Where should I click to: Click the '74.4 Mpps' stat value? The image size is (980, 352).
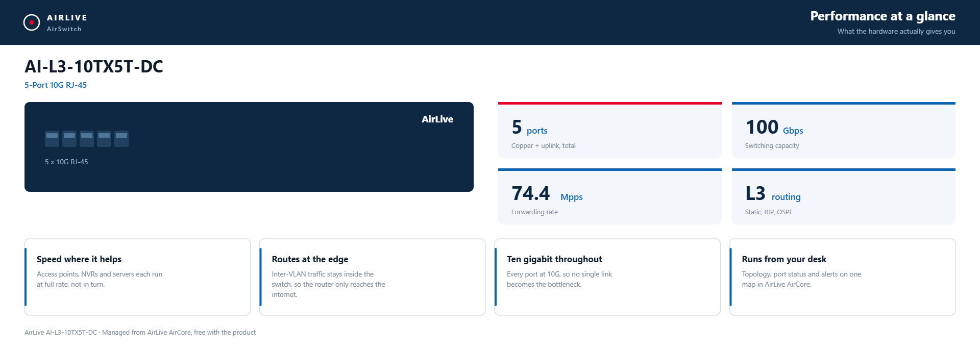(547, 193)
